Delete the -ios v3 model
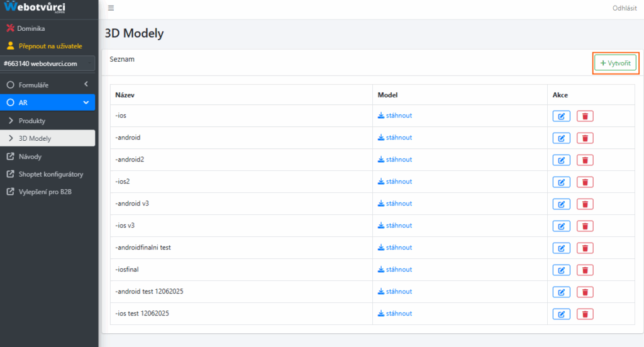The image size is (644, 347). [x=585, y=226]
